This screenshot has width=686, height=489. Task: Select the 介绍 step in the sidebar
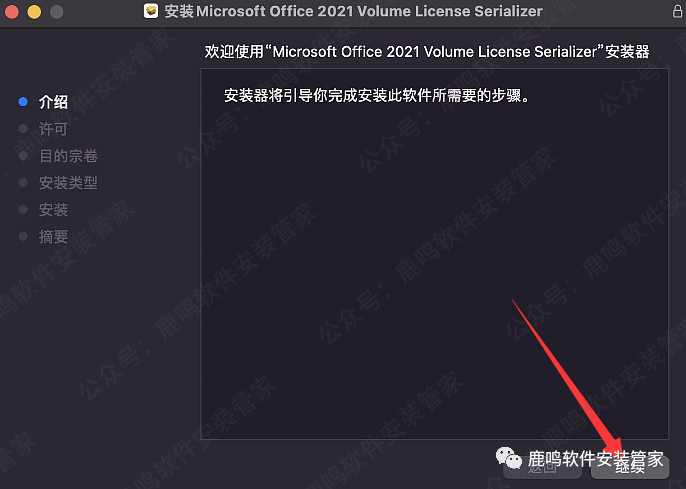53,102
